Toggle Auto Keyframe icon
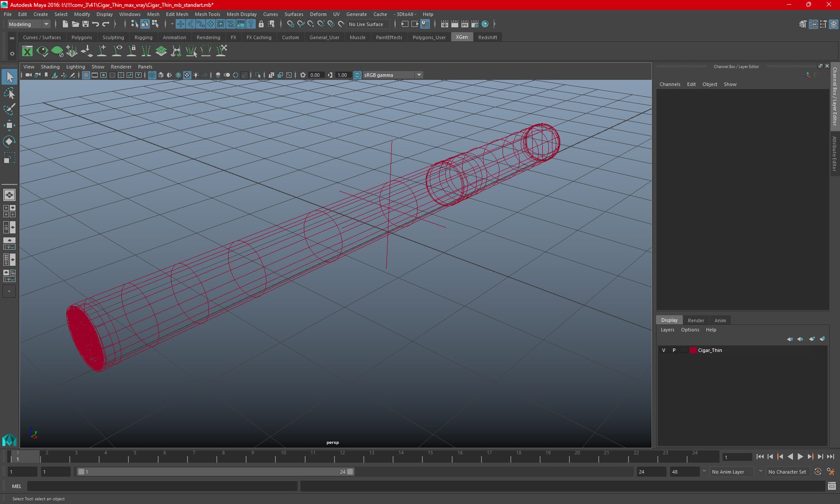Image resolution: width=840 pixels, height=504 pixels. (818, 472)
